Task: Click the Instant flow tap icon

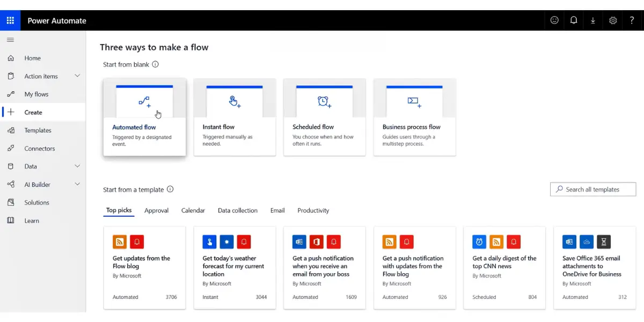Action: tap(235, 101)
